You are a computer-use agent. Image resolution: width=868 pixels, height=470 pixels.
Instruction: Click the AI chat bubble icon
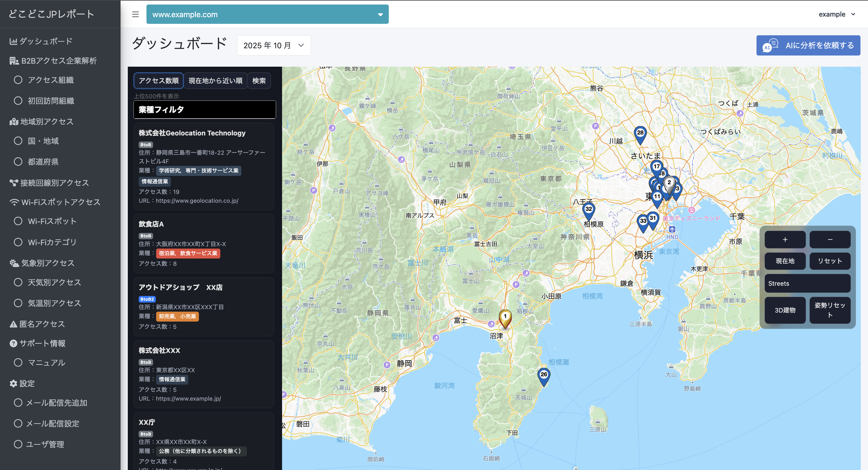770,46
